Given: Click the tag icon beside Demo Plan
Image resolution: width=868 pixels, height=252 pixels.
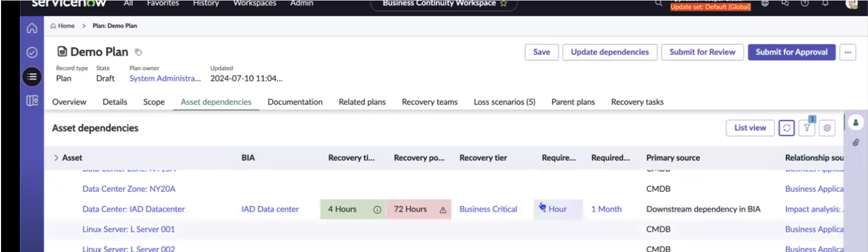Looking at the screenshot, I should click(x=138, y=52).
